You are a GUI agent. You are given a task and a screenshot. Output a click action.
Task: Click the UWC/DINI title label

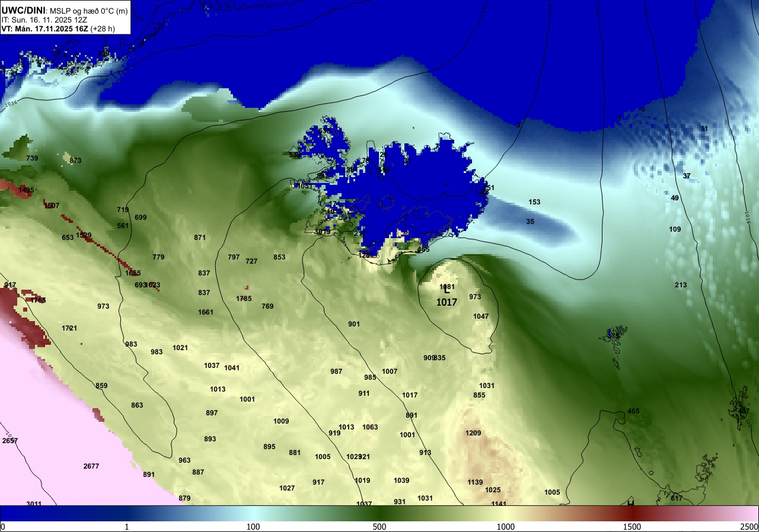[23, 10]
